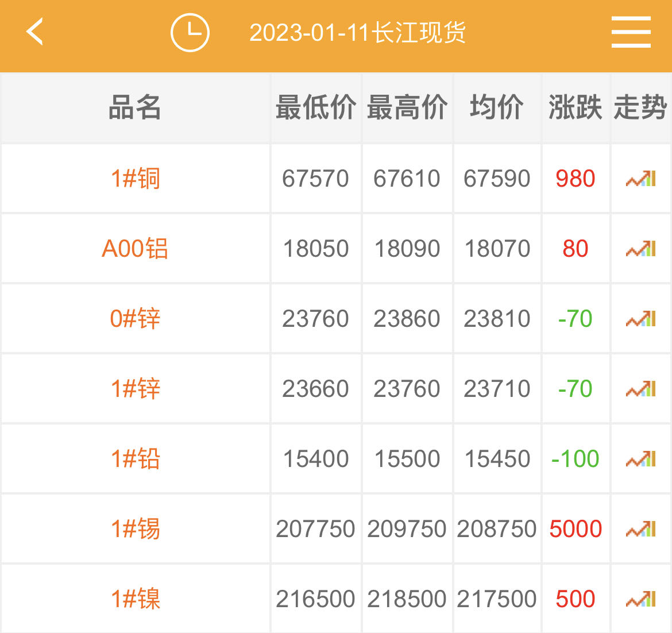Select the 1#镍 product name
The height and width of the screenshot is (633, 672).
point(136,599)
